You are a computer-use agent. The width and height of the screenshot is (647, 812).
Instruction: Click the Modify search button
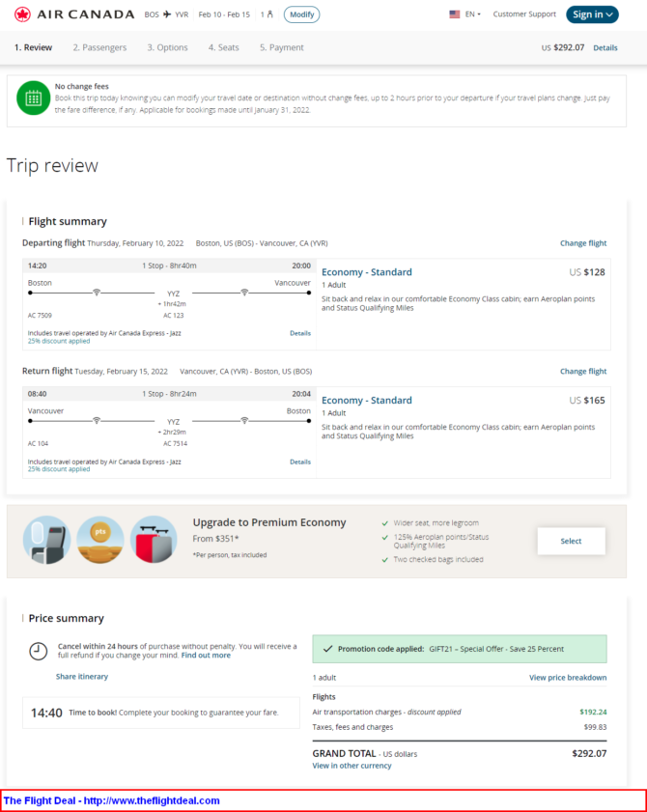pos(302,14)
